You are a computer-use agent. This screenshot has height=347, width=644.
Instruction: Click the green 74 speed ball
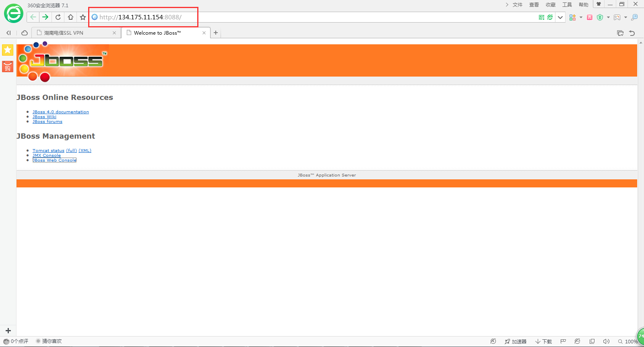pos(641,336)
